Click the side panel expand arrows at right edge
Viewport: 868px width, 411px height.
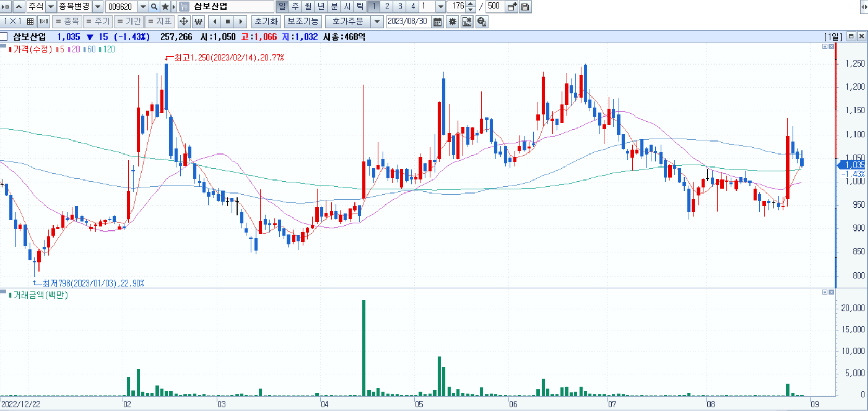tap(864, 7)
